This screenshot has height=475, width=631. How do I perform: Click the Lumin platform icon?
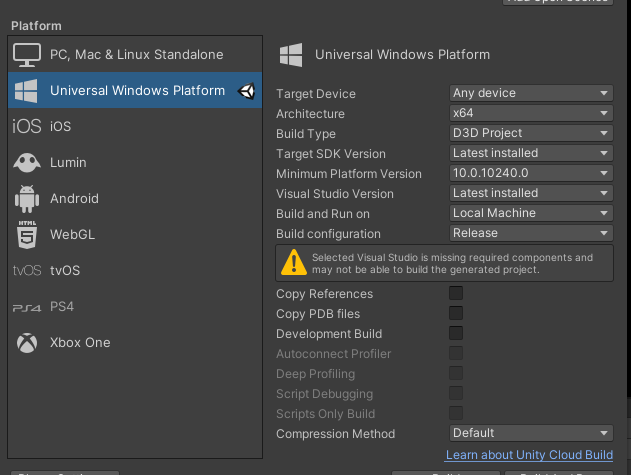coord(27,162)
